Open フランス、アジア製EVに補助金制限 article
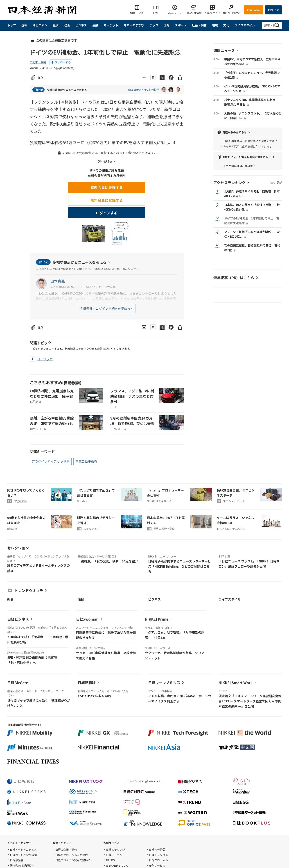Viewport: 289px width, 868px height. tap(132, 396)
